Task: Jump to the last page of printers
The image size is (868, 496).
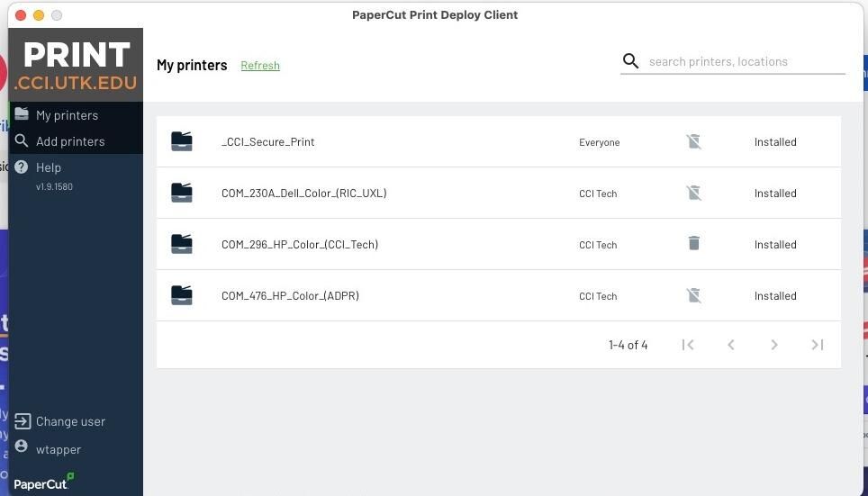Action: click(x=817, y=345)
